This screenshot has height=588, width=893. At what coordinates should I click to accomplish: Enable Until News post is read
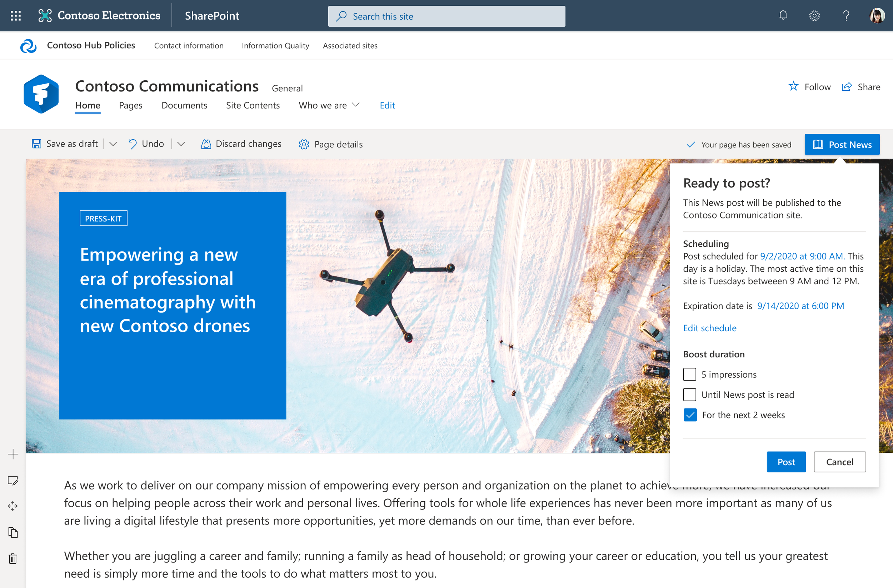(x=689, y=394)
